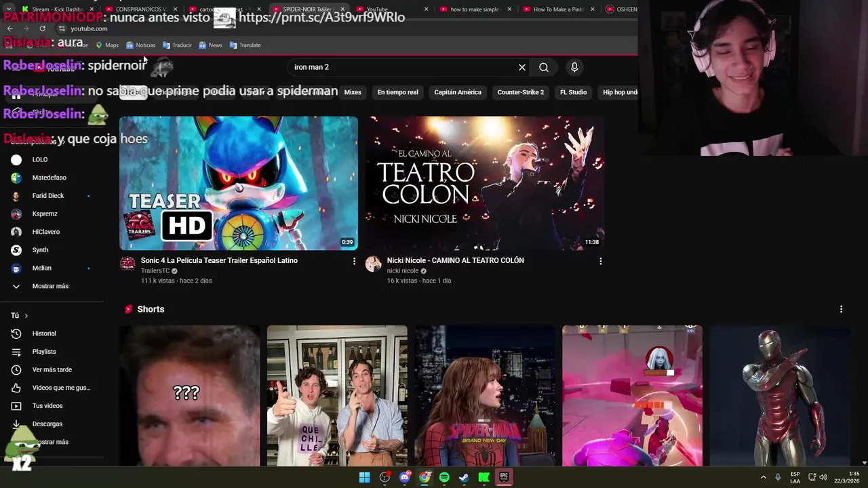Image resolution: width=868 pixels, height=488 pixels.
Task: Open the Spider-Man Brand New Day Short
Action: (485, 396)
